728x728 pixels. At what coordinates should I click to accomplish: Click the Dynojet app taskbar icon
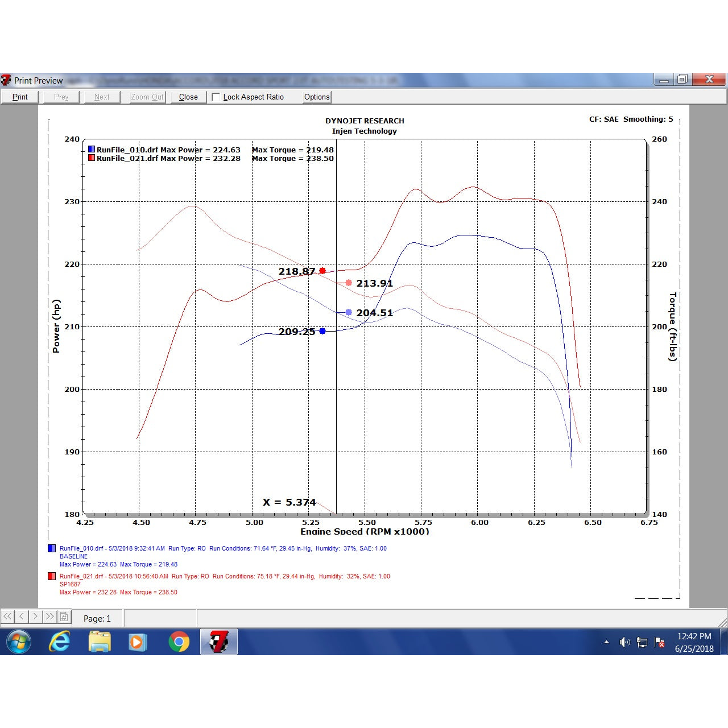click(x=218, y=642)
